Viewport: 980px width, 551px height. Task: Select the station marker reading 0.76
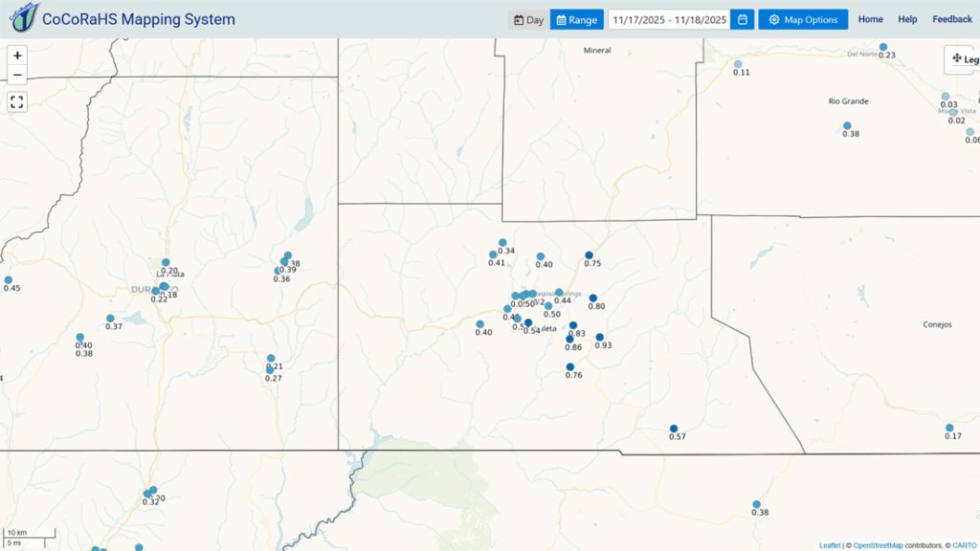pos(570,366)
